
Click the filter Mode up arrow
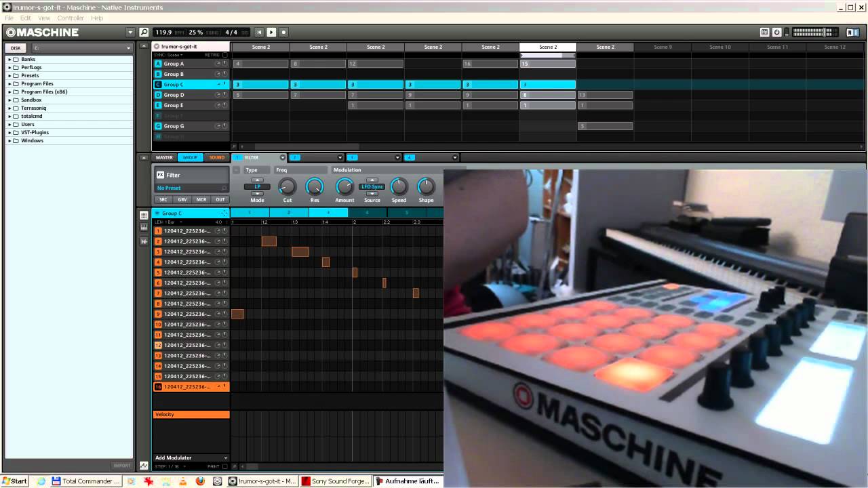pos(257,180)
